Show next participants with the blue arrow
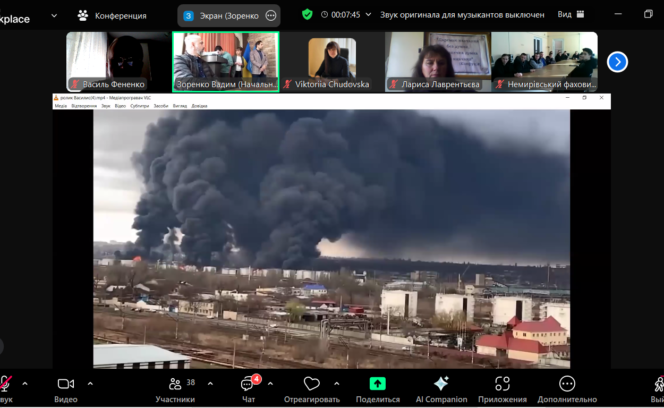664x408 pixels. pos(618,62)
